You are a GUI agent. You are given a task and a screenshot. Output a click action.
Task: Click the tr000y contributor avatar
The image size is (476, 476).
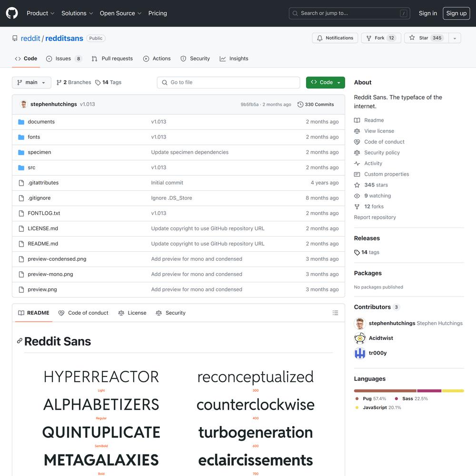coord(360,353)
